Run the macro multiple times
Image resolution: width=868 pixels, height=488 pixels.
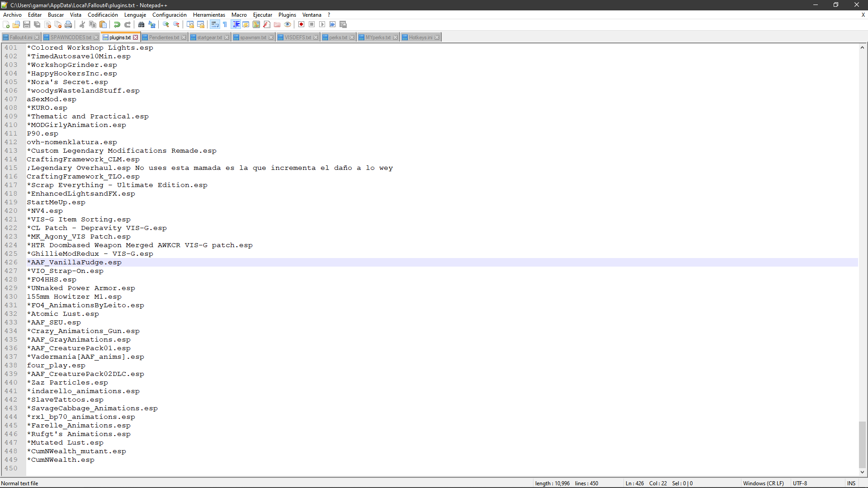pos(333,24)
